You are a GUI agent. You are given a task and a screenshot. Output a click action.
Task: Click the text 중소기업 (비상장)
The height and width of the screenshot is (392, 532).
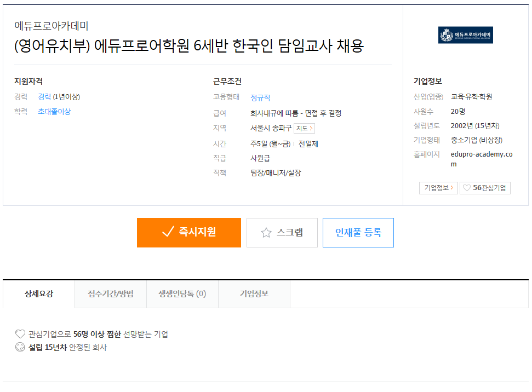coord(476,140)
